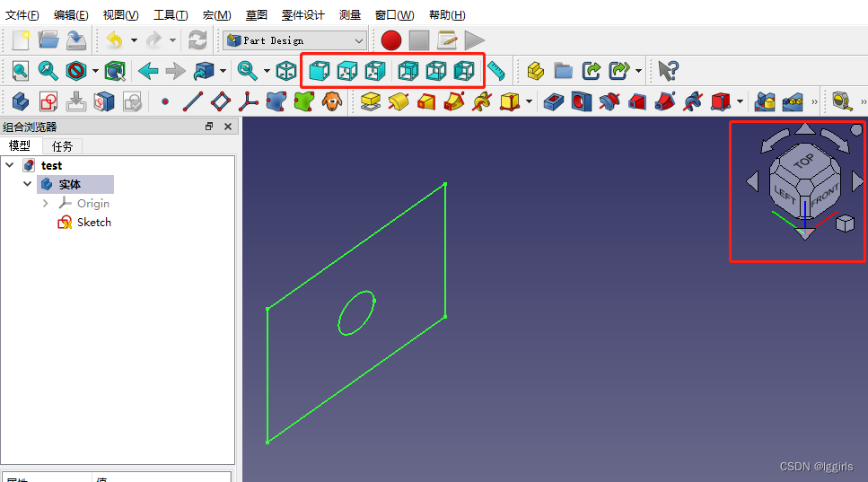The width and height of the screenshot is (868, 482).
Task: Click the Clone (sheep) icon
Action: coord(331,101)
